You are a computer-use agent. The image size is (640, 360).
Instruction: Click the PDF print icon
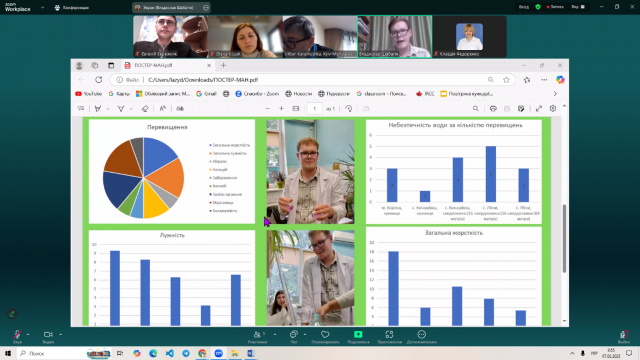[x=493, y=109]
